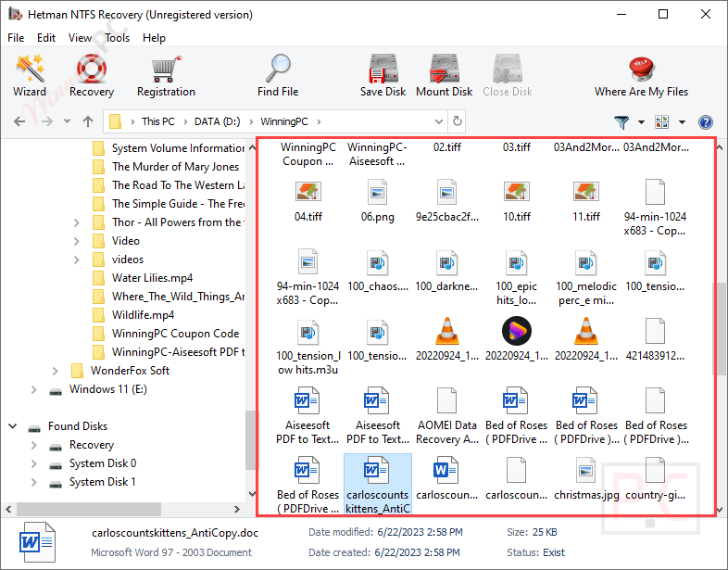
Task: Go back to previous location
Action: click(19, 121)
